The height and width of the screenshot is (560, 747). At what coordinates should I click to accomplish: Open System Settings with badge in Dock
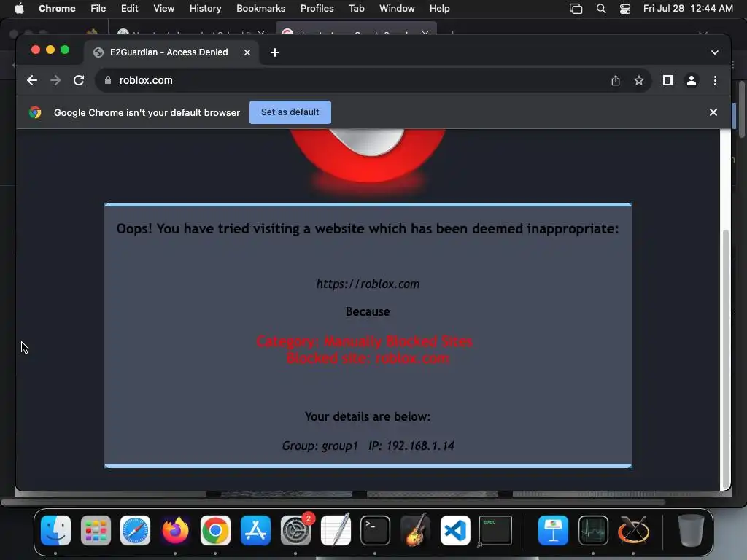295,530
